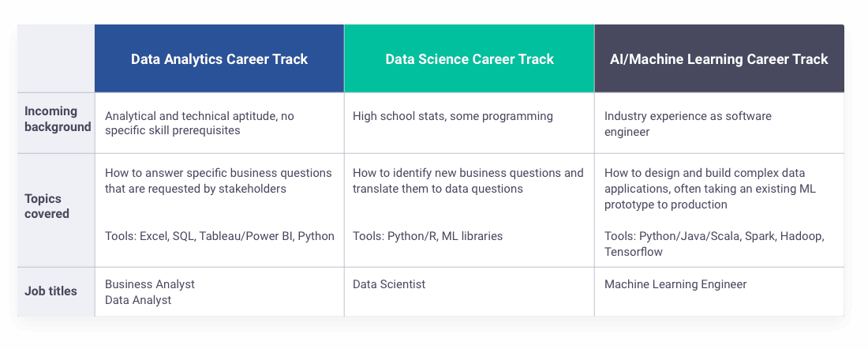Click the Analytical and technical aptitude text
Image resolution: width=868 pixels, height=349 pixels.
[200, 123]
